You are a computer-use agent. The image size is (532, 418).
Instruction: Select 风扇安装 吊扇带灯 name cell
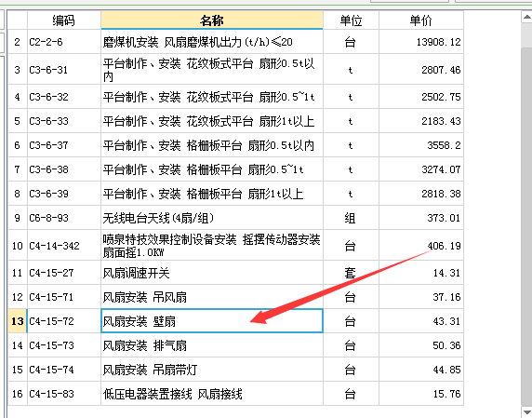212,369
